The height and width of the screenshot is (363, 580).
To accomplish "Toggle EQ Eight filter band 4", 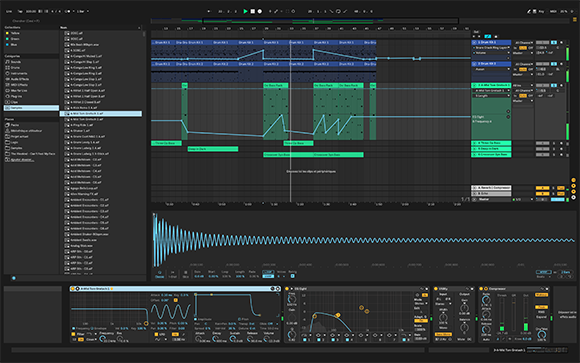I will pos(347,339).
